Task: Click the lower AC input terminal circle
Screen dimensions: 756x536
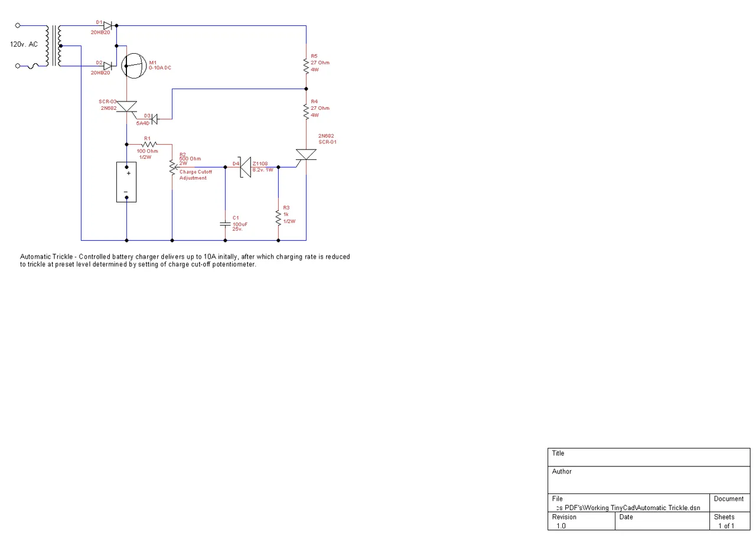Action: [17, 66]
